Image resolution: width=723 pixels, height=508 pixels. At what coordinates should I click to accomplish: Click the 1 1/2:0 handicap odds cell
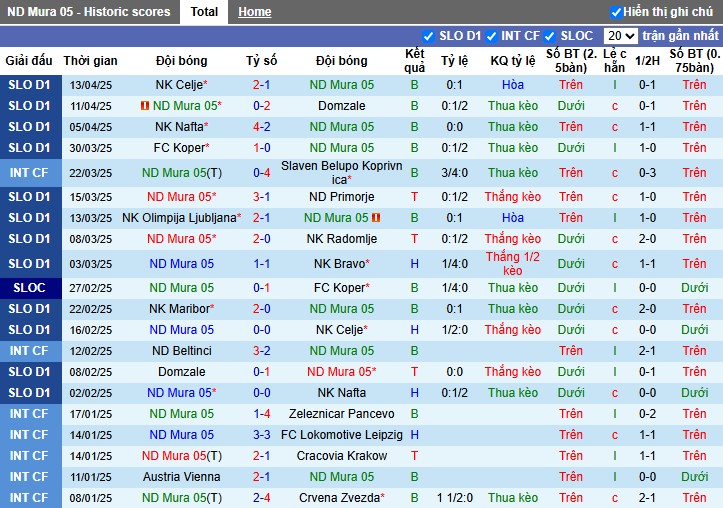[455, 498]
